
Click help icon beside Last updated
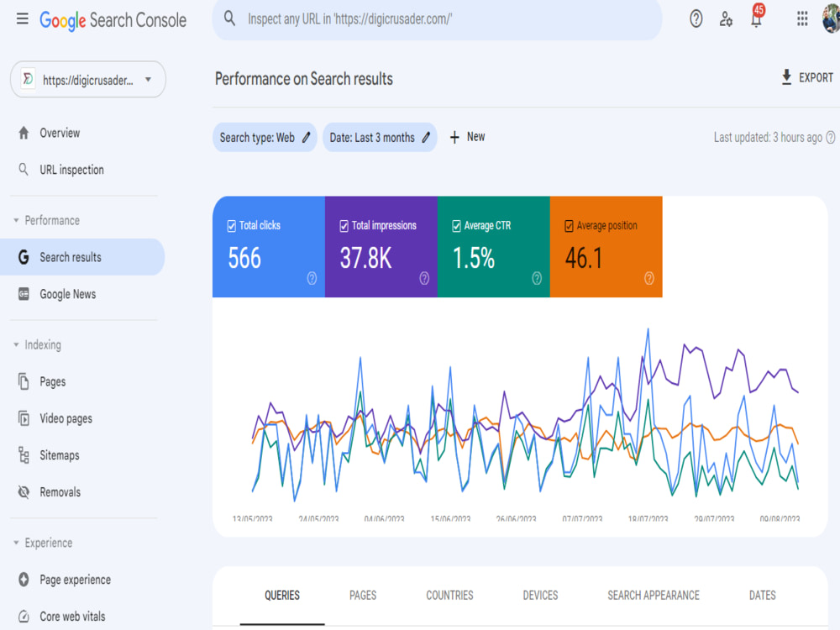(x=831, y=138)
